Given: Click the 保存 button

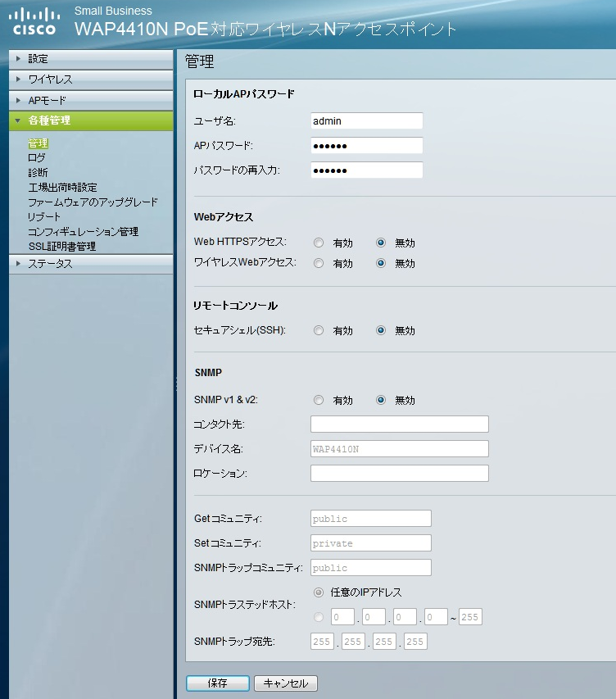Looking at the screenshot, I should point(218,683).
